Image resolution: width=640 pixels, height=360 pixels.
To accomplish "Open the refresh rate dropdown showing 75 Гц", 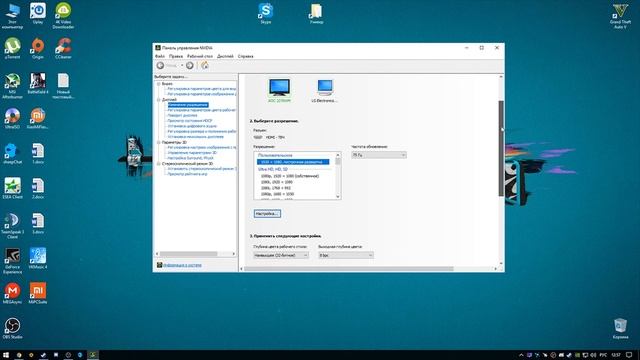I will tap(379, 155).
